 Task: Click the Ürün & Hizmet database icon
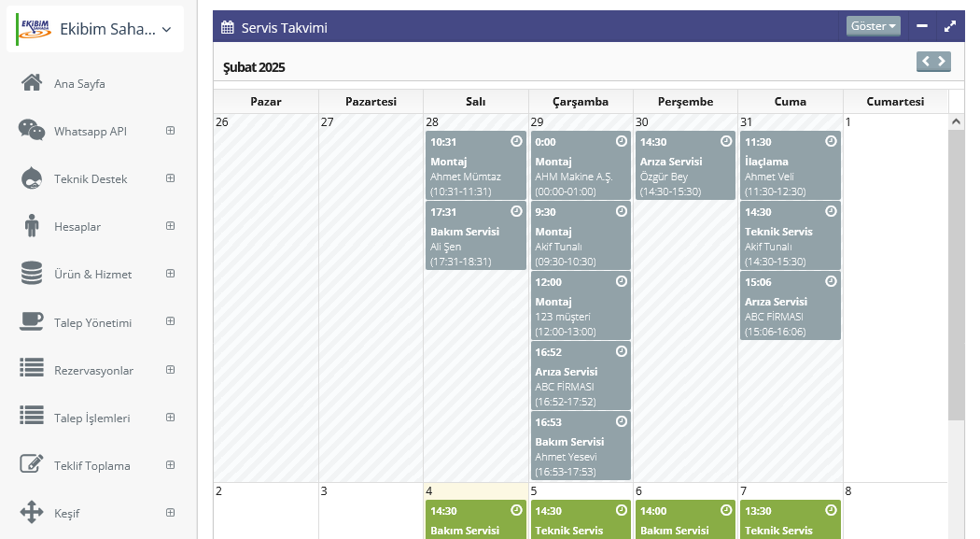click(x=32, y=274)
